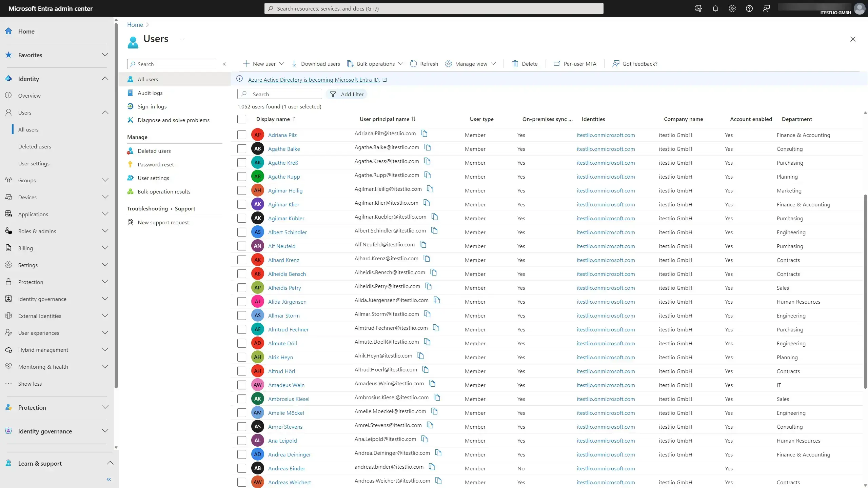Copy Alf.Neufeld@itestlio.com using copy icon

tap(423, 244)
